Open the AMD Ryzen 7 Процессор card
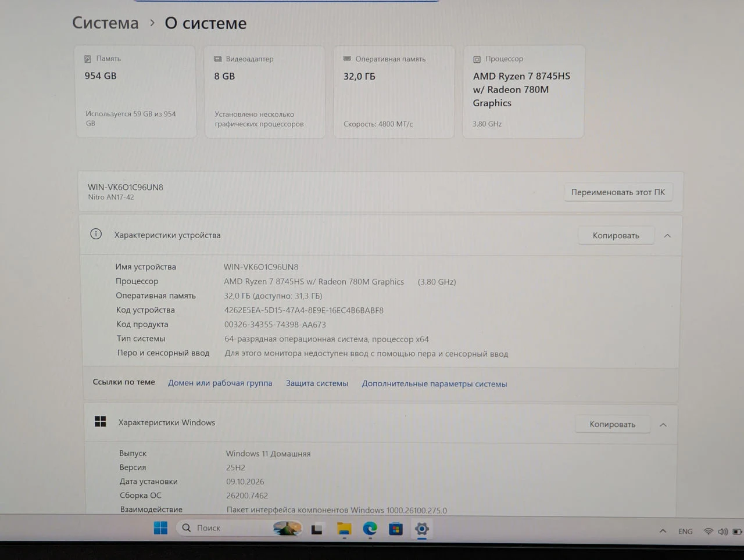This screenshot has width=744, height=560. coord(523,92)
